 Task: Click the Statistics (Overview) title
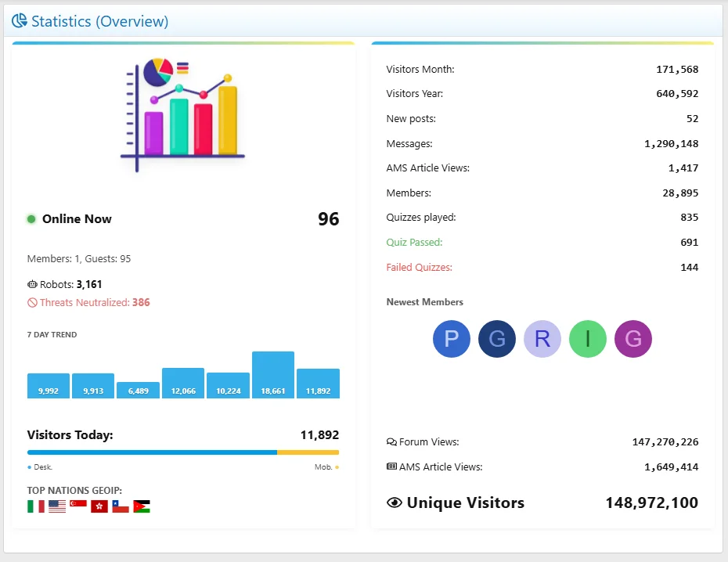pos(99,21)
